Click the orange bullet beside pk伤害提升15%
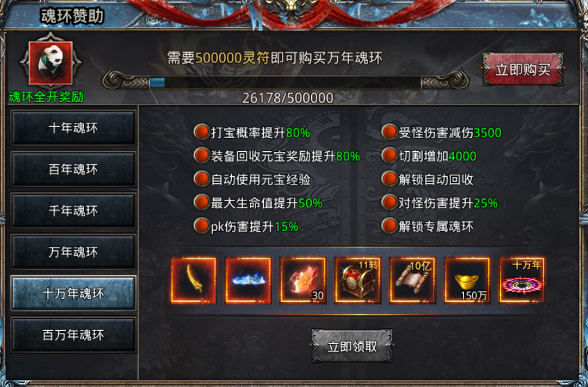Image resolution: width=588 pixels, height=387 pixels. (x=201, y=226)
